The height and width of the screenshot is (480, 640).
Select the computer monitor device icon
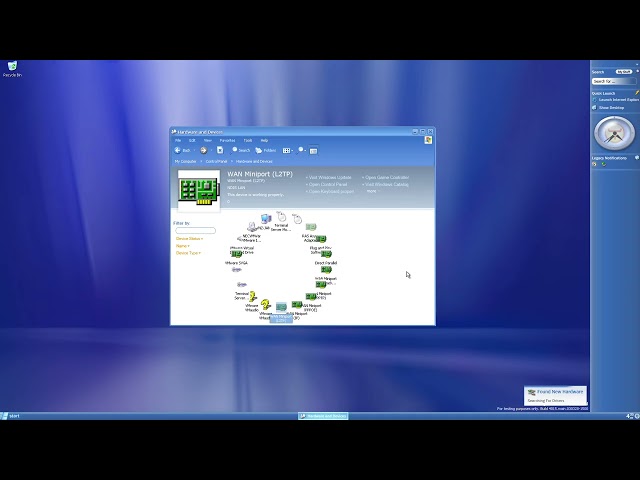[266, 219]
